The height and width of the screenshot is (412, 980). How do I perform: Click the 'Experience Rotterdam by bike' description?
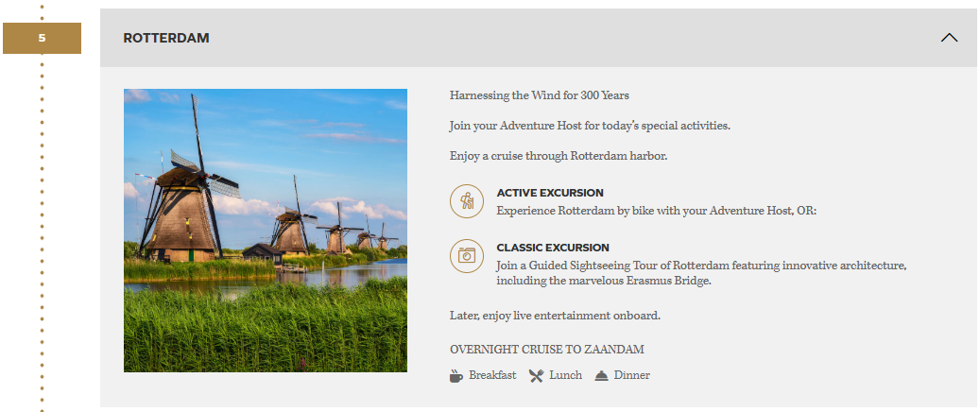point(656,211)
